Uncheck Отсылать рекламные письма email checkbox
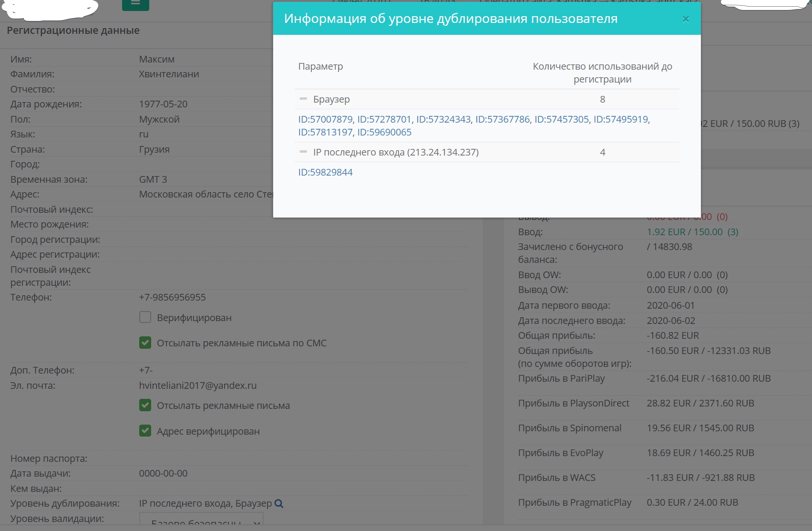This screenshot has width=812, height=531. 145,406
